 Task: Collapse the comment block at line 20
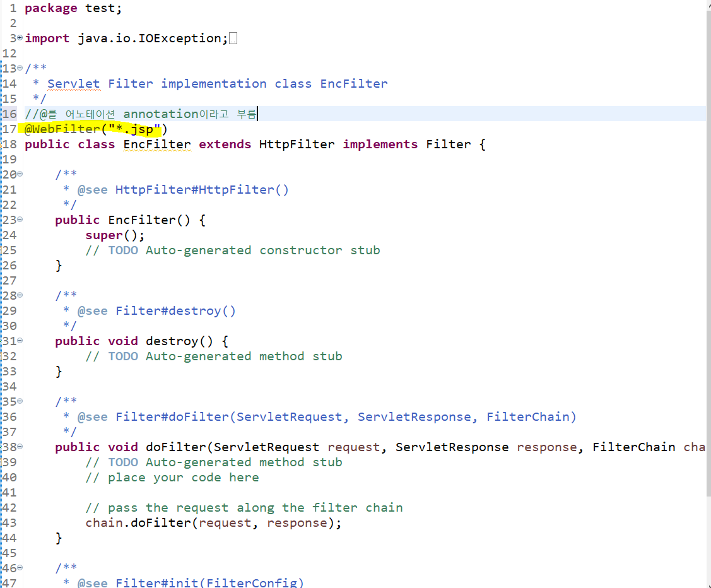(x=20, y=175)
